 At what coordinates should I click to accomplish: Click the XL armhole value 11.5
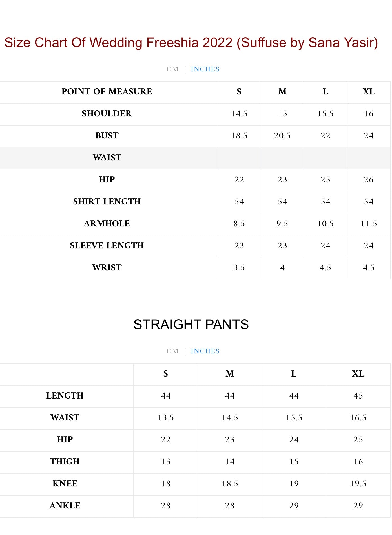369,224
